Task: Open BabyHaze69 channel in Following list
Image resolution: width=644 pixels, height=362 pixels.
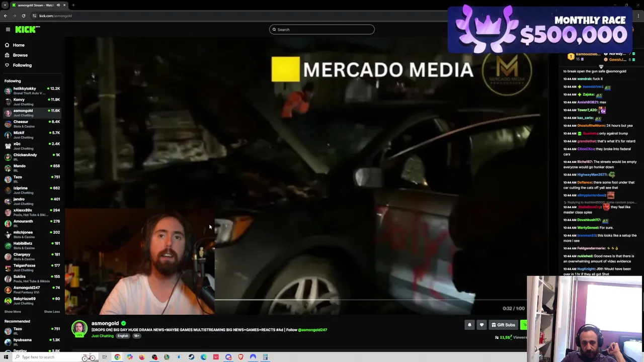Action: click(31, 301)
